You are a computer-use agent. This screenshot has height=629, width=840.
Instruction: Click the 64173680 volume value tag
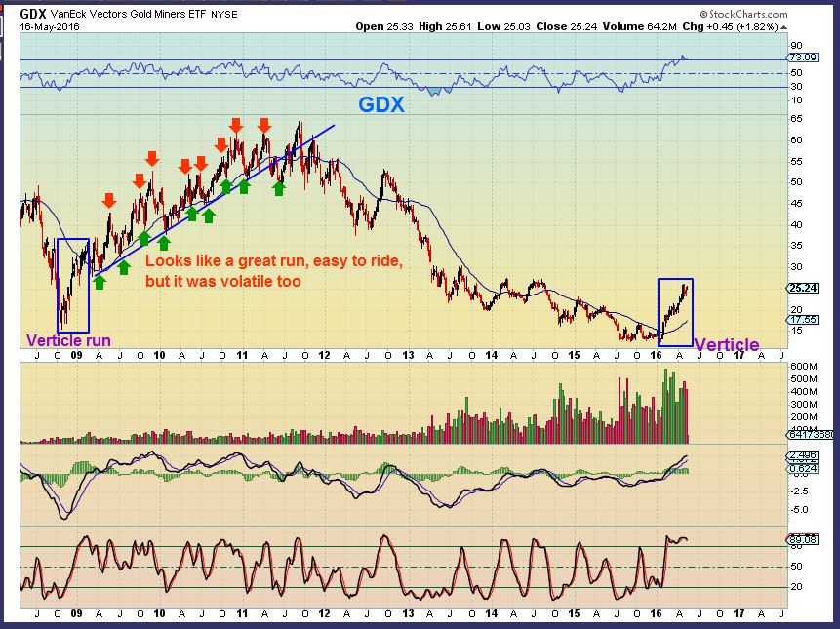point(810,435)
